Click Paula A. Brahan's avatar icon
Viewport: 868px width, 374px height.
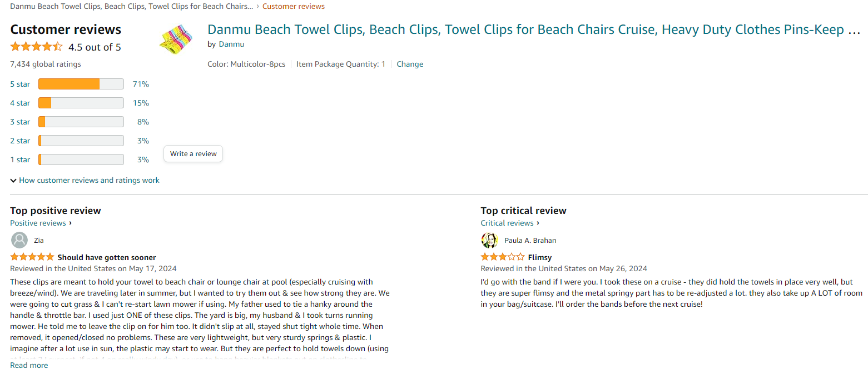point(489,240)
